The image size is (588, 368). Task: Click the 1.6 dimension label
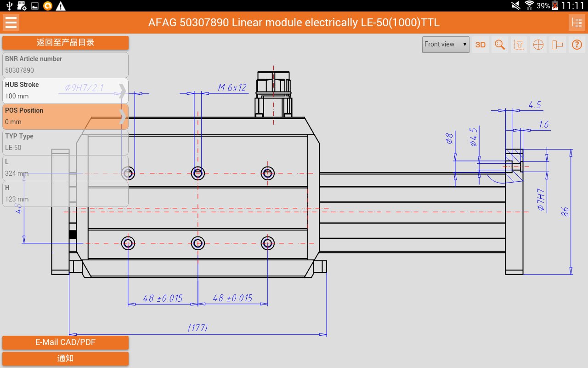pyautogui.click(x=544, y=125)
